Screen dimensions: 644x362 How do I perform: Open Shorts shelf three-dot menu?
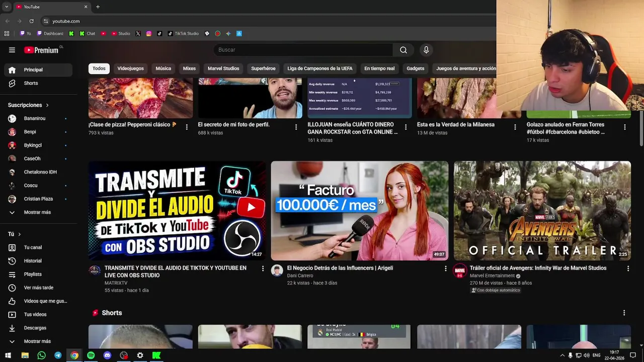pyautogui.click(x=624, y=313)
